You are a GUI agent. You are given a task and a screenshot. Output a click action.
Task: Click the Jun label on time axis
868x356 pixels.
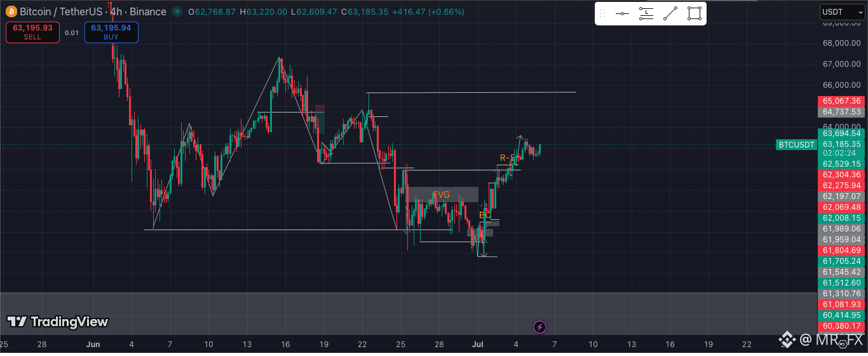coord(93,345)
